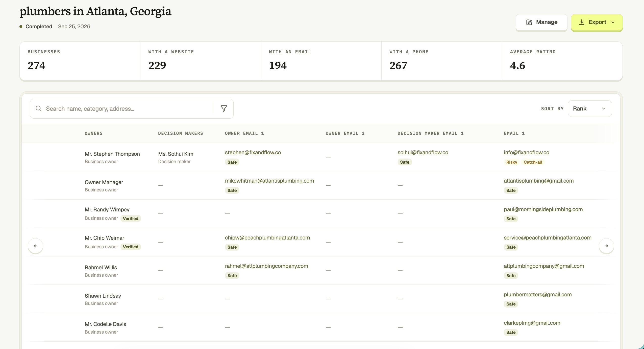
Task: Click the Export download icon
Action: tap(582, 22)
